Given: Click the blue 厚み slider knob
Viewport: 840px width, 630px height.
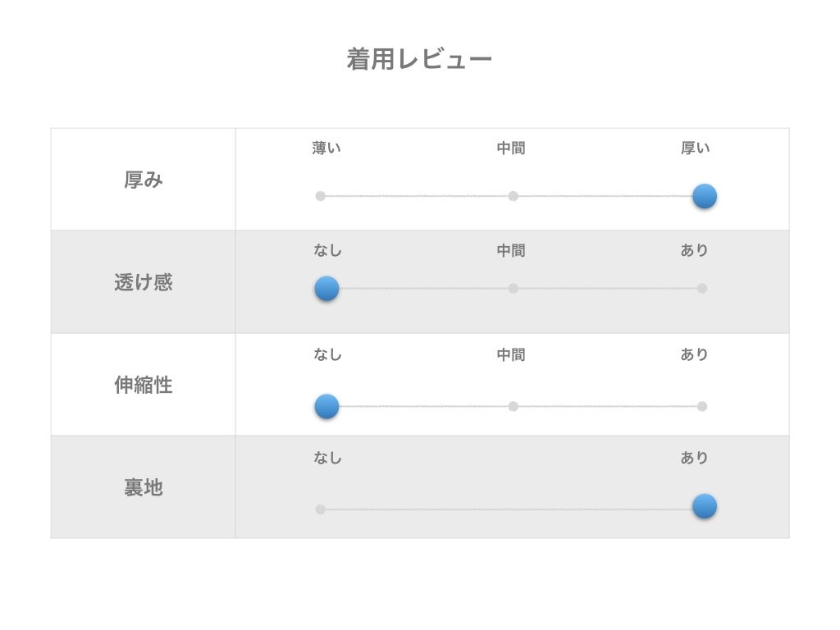Looking at the screenshot, I should [704, 196].
